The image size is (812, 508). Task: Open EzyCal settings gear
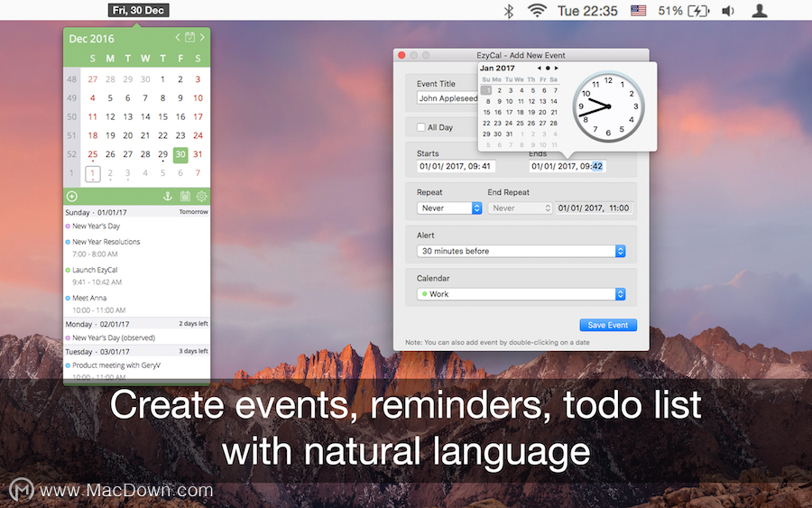point(201,197)
